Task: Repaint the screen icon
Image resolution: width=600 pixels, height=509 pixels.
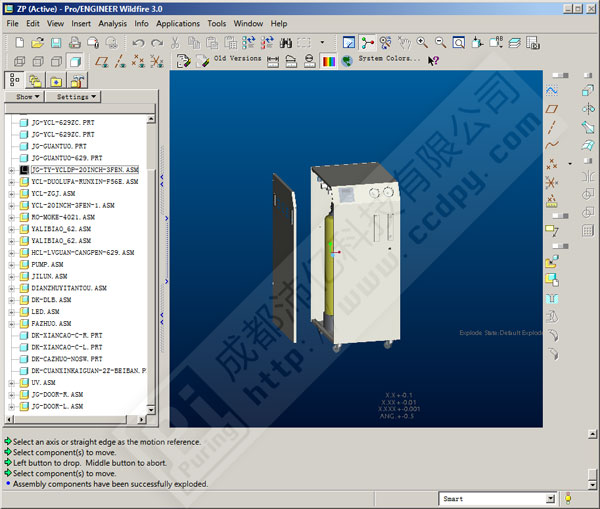Action: pyautogui.click(x=349, y=42)
